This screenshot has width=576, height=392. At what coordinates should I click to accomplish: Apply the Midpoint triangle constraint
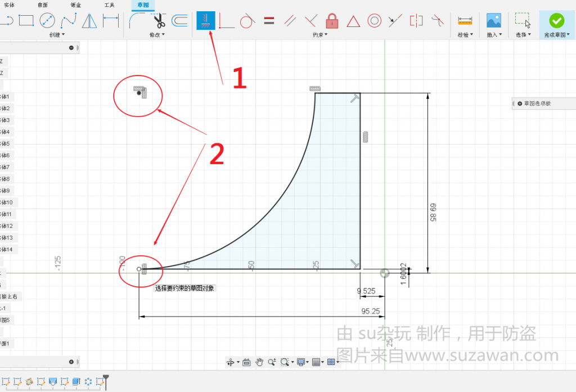[353, 21]
